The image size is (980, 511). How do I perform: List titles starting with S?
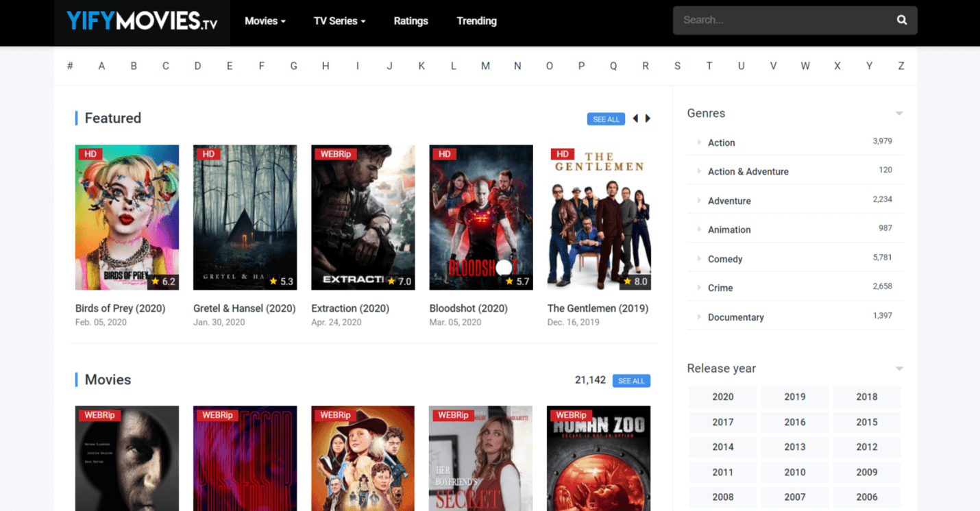(677, 66)
